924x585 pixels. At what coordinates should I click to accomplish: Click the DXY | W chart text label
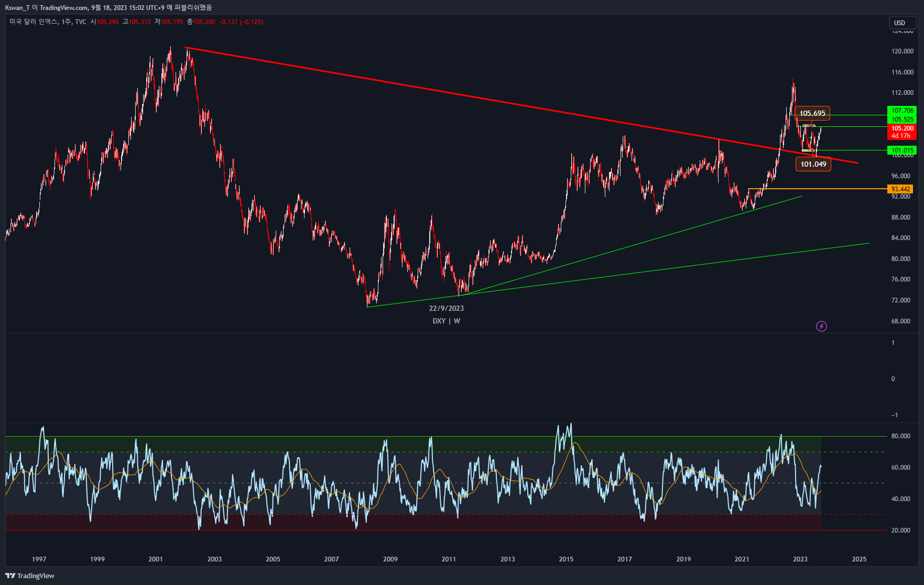click(447, 321)
